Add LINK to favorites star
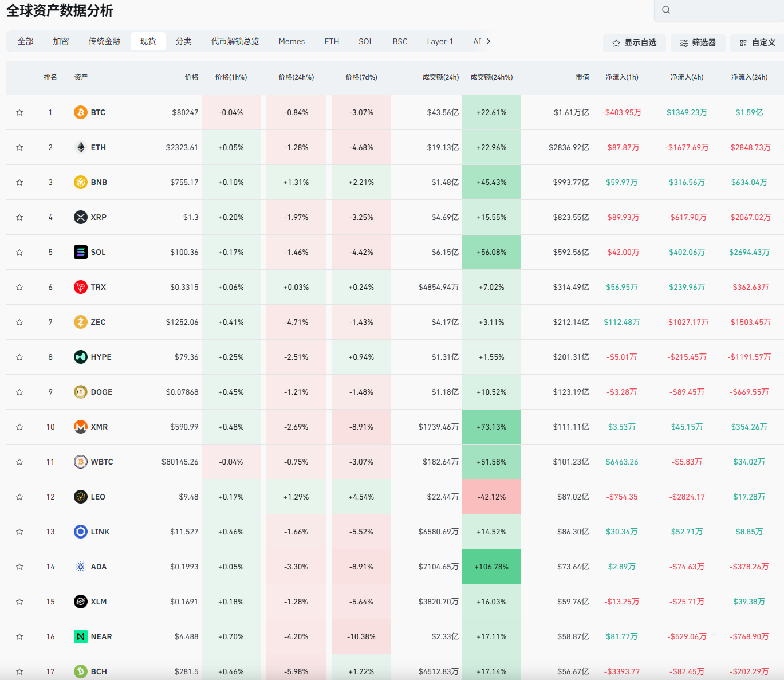 coord(19,532)
